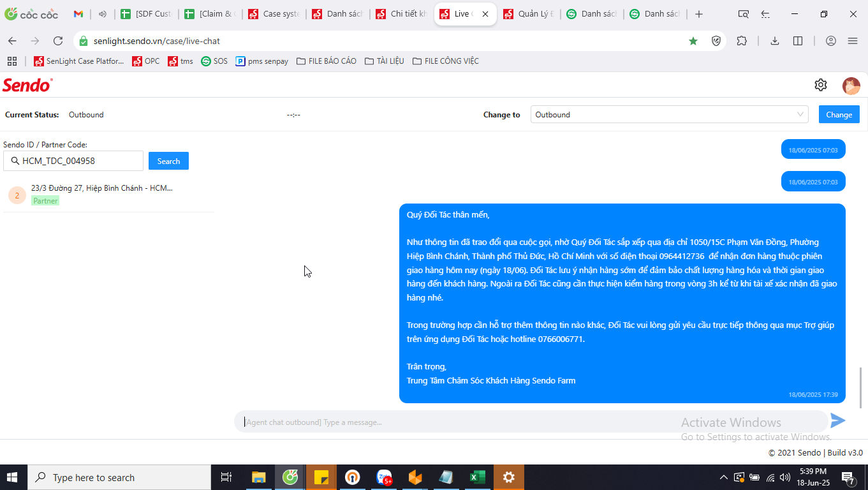Focus the agent chat message box
This screenshot has width=868, height=490.
click(531, 422)
